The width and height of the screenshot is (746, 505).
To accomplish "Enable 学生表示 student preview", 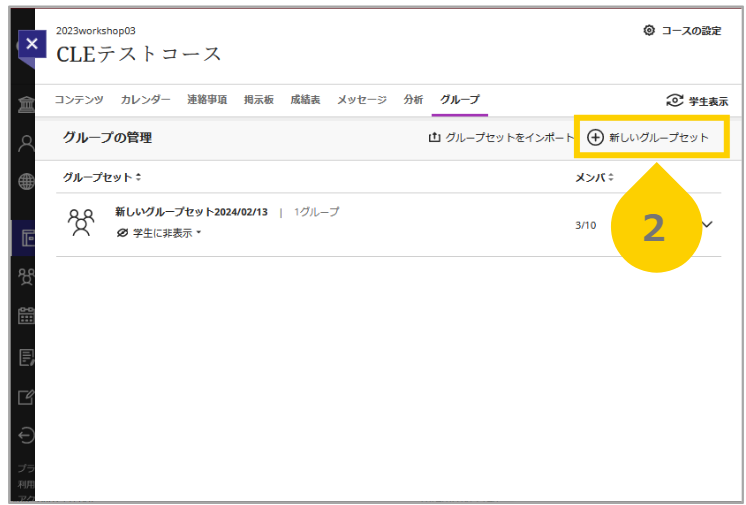I will [x=697, y=101].
